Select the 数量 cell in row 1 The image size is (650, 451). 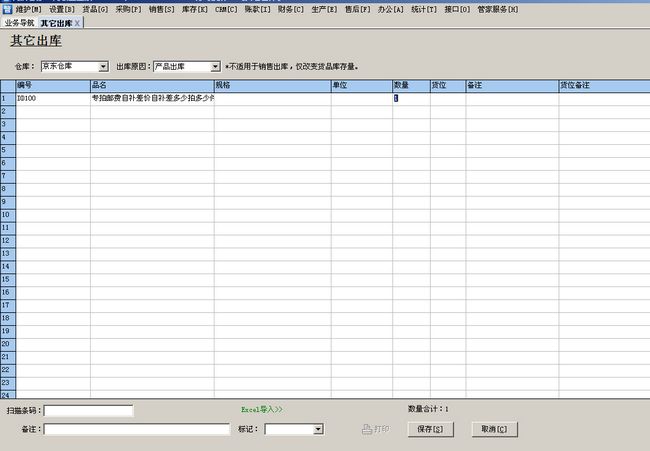tap(410, 98)
